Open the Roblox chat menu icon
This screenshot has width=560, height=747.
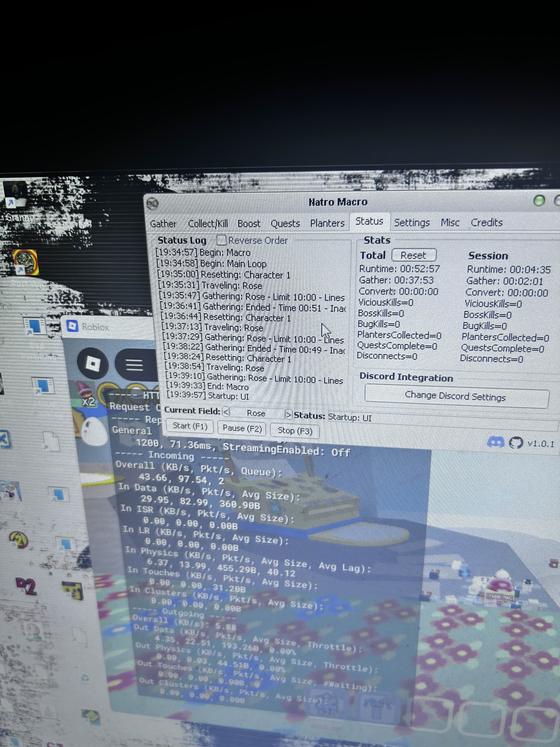coord(134,365)
